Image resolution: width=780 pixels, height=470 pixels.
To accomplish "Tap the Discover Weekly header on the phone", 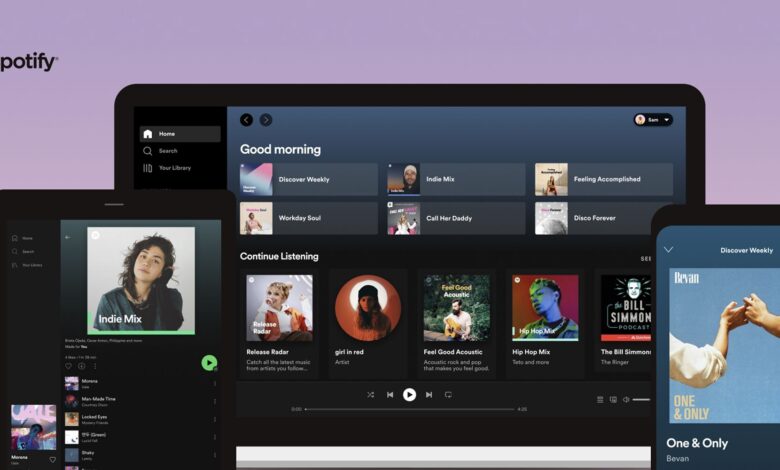I will (746, 250).
